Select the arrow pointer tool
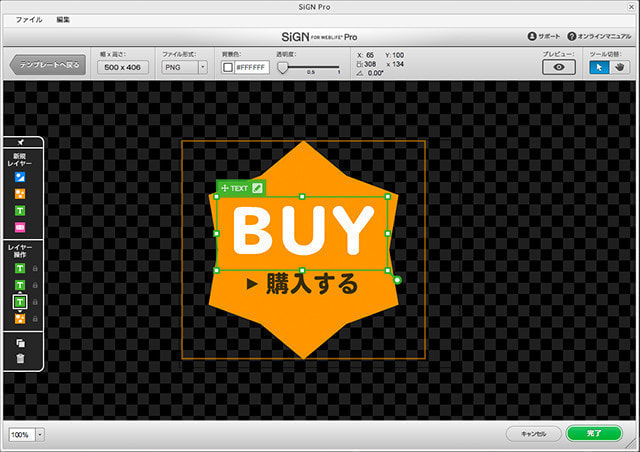 [600, 67]
